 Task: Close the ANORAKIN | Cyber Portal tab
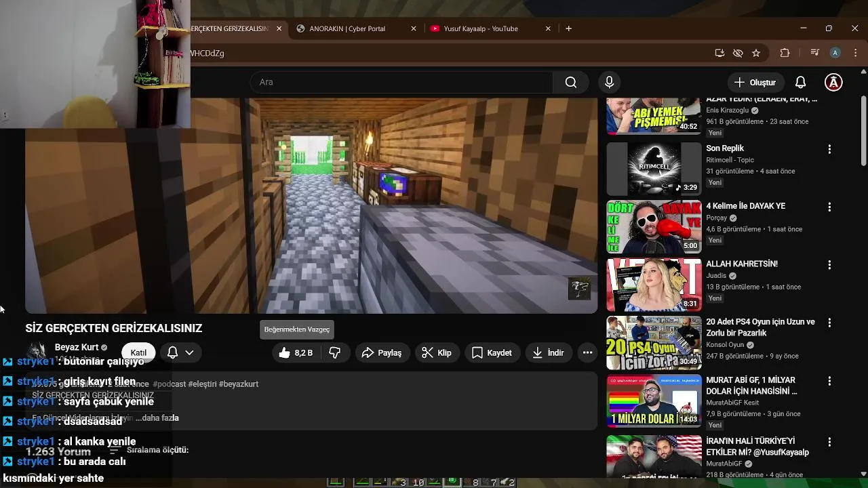414,28
